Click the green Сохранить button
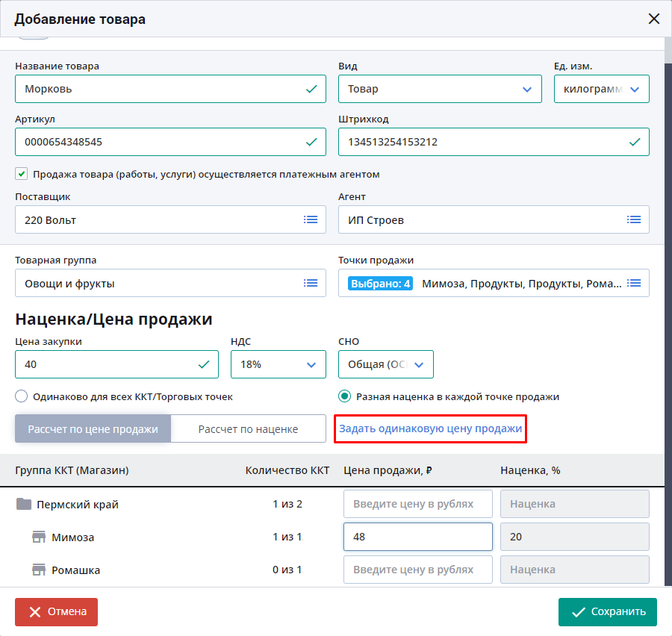Viewport: 672px width, 636px height. coord(608,612)
